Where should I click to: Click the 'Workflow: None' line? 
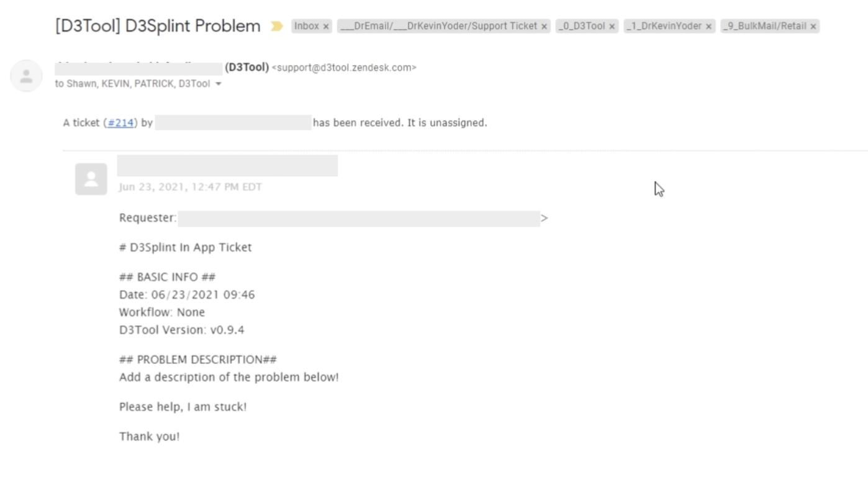(x=162, y=312)
